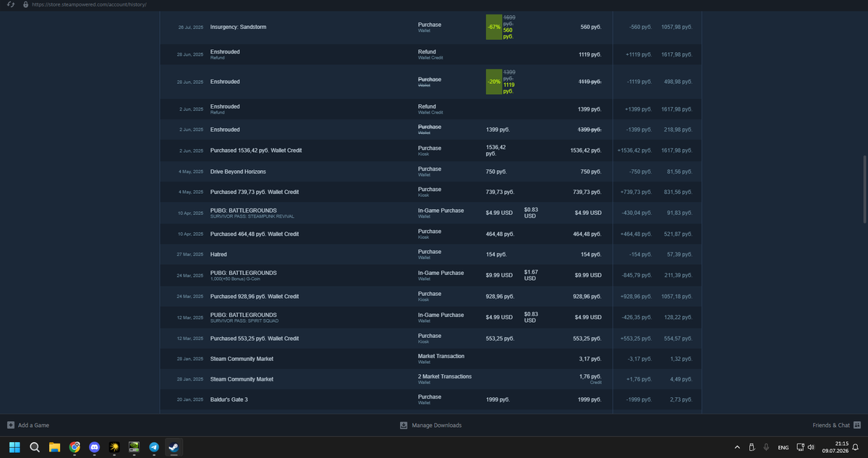Click the wallet balance 1057,98 руб. for Insurgency
The width and height of the screenshot is (868, 458).
[x=676, y=27]
